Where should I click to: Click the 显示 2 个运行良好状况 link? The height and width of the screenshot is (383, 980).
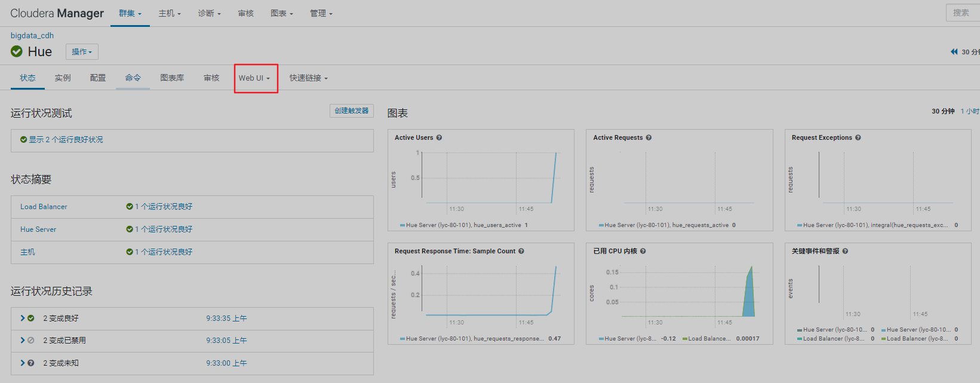tap(66, 140)
